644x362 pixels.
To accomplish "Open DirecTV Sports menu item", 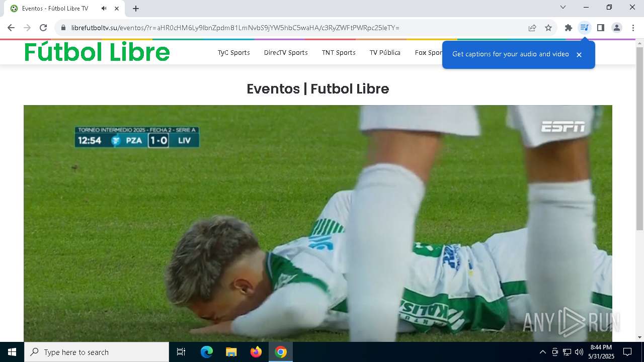I will pyautogui.click(x=286, y=52).
